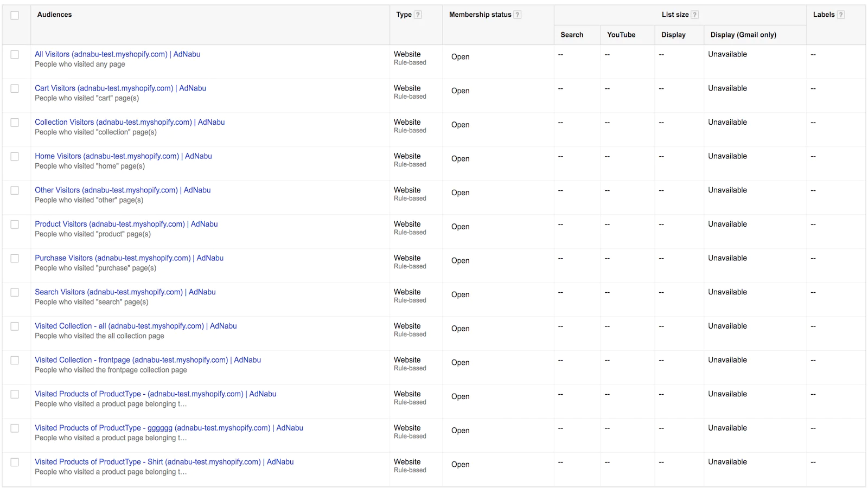Image resolution: width=868 pixels, height=488 pixels.
Task: Open Collection Visitors audience link
Action: pyautogui.click(x=130, y=123)
